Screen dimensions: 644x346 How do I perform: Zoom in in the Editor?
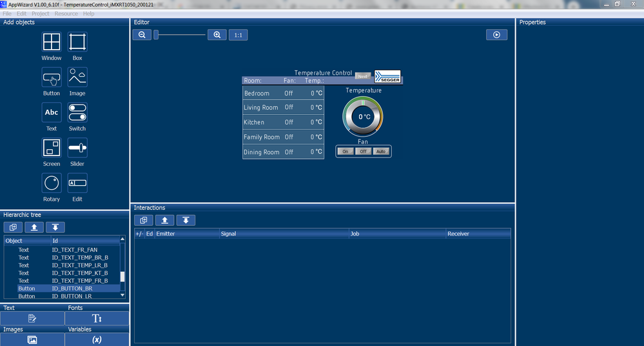click(x=217, y=35)
